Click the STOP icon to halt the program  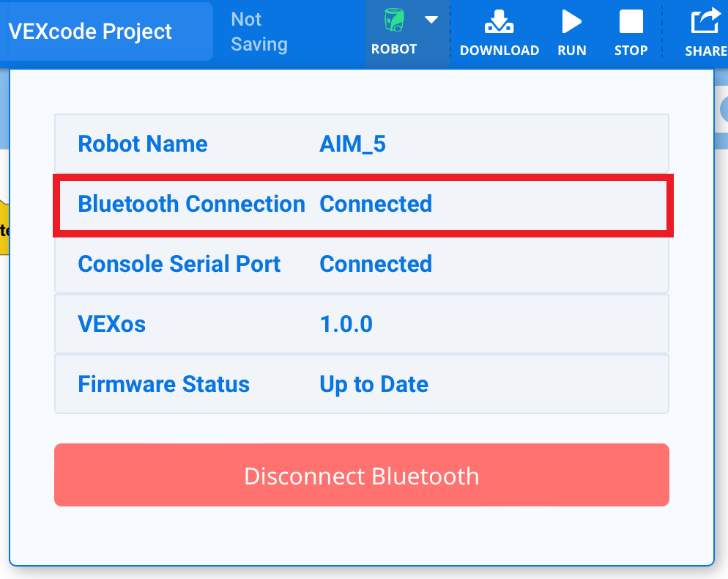pyautogui.click(x=631, y=22)
